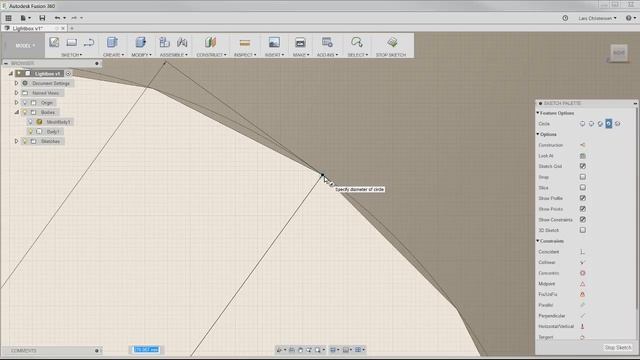
Task: Click the orbit icon in navigation bar
Action: (280, 350)
